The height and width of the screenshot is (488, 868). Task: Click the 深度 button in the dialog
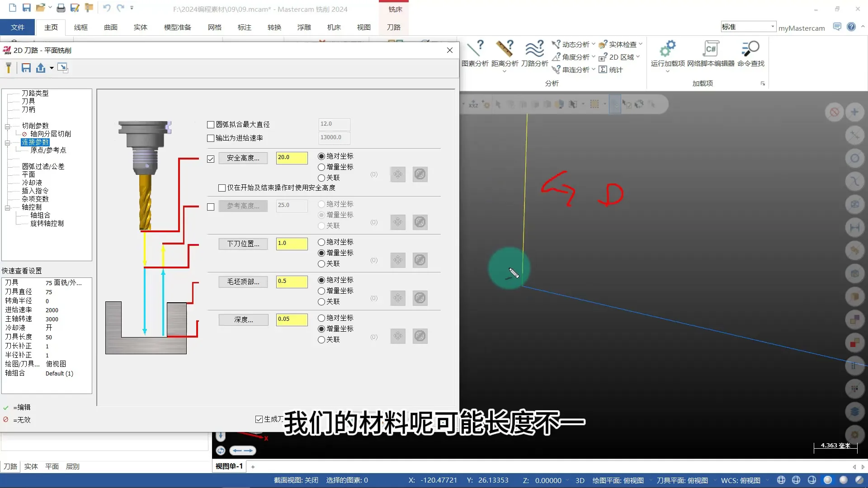coord(243,319)
